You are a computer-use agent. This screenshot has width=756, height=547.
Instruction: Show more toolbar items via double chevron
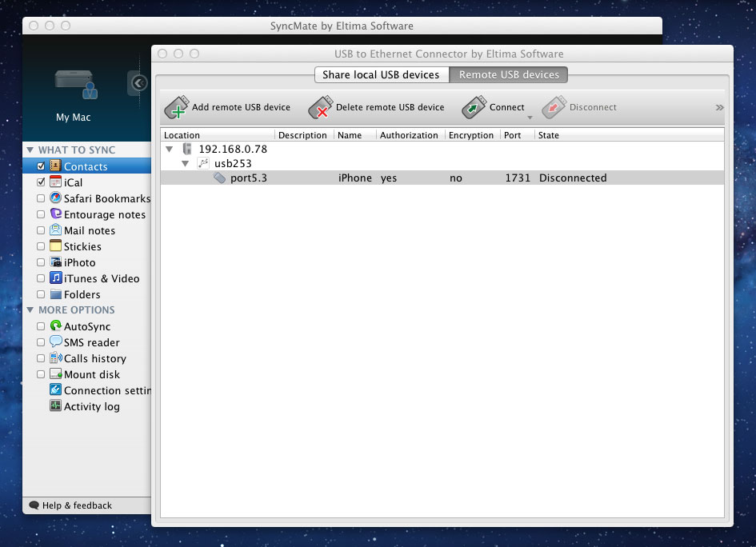click(x=719, y=107)
